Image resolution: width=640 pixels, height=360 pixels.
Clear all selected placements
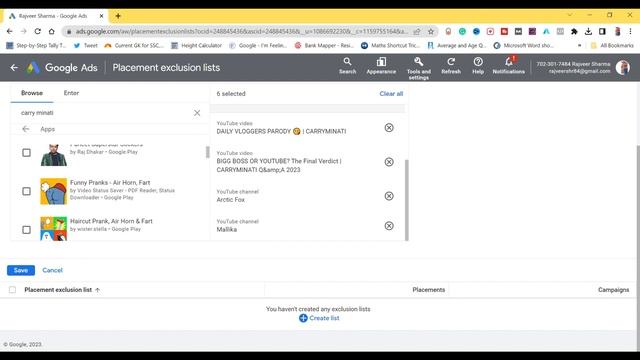pyautogui.click(x=391, y=93)
